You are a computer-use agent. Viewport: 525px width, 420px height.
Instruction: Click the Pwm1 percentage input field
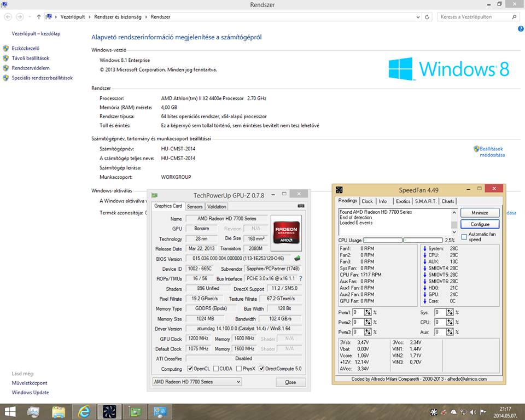point(358,312)
